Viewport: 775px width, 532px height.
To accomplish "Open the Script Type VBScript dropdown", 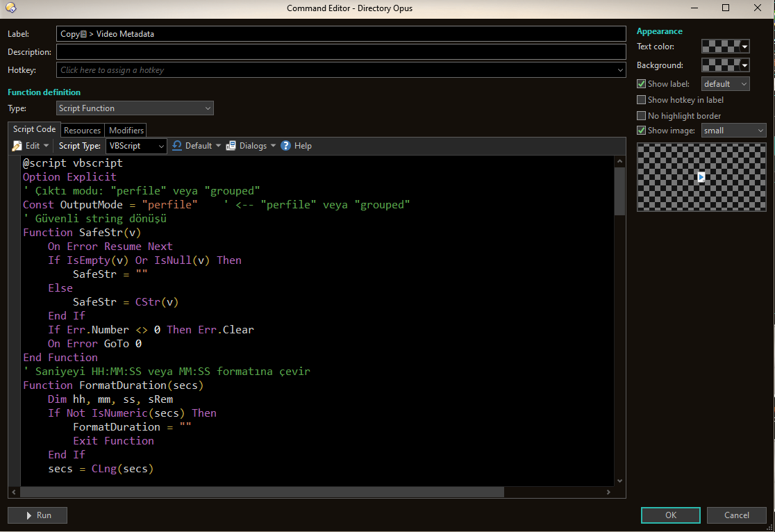I will click(136, 146).
